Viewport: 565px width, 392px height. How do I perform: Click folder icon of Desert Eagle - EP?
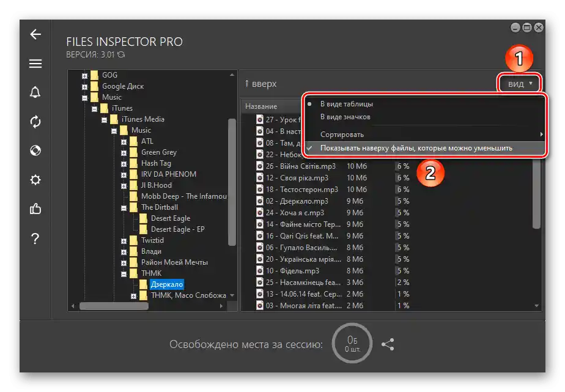(x=144, y=229)
